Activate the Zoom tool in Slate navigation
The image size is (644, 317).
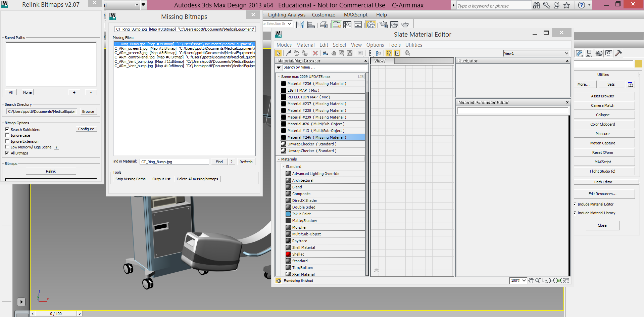click(x=538, y=280)
